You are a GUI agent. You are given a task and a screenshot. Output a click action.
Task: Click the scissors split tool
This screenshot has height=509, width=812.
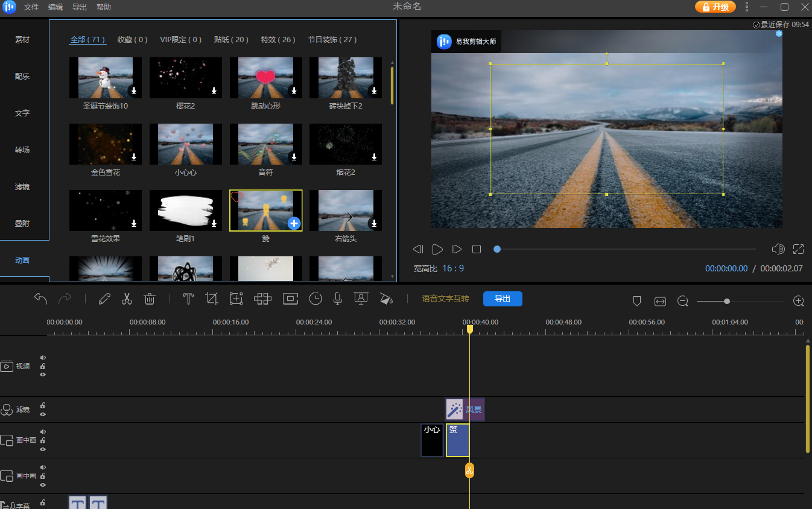click(x=127, y=299)
